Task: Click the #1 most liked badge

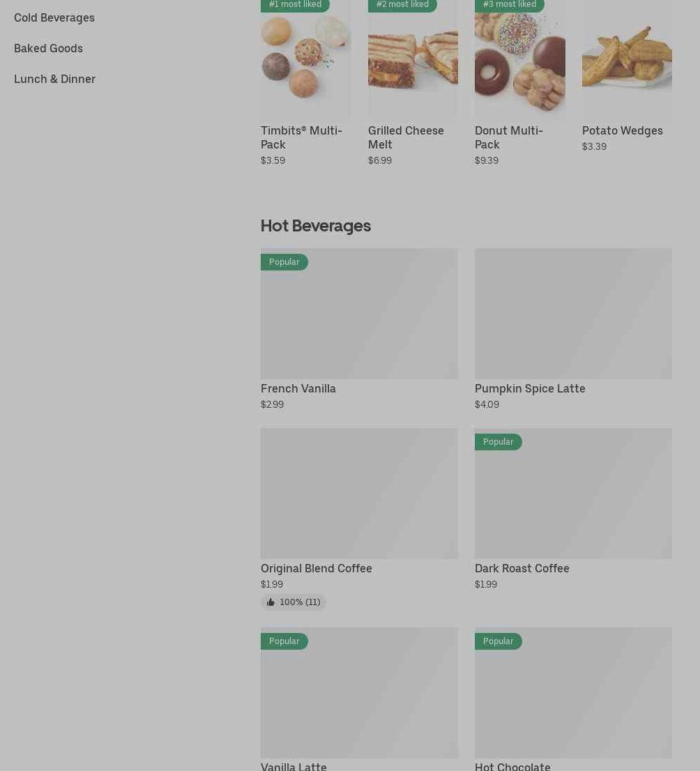Action: (295, 5)
